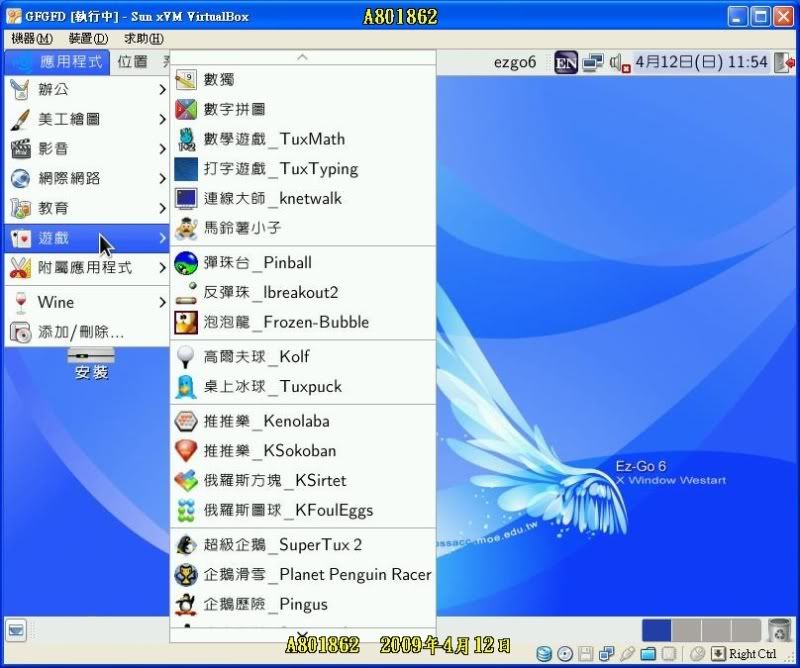Viewport: 800px width, 668px height.
Task: Open the network connection tray icon
Action: 593,63
